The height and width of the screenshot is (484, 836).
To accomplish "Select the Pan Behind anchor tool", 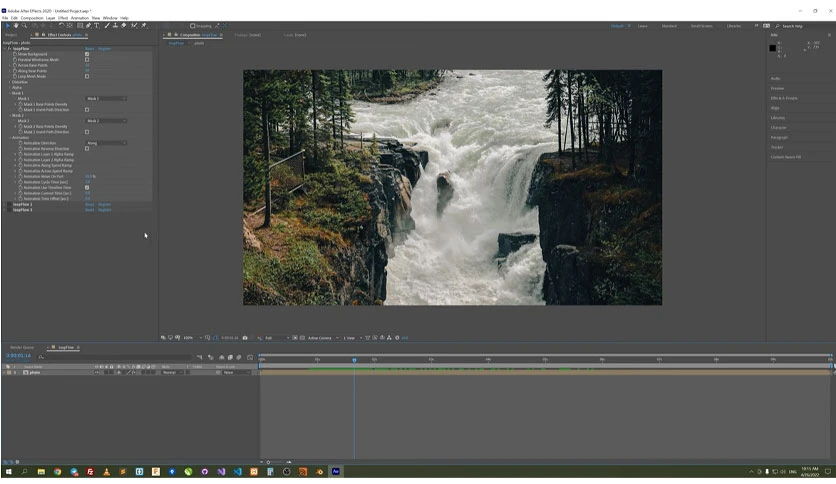I will (70, 26).
